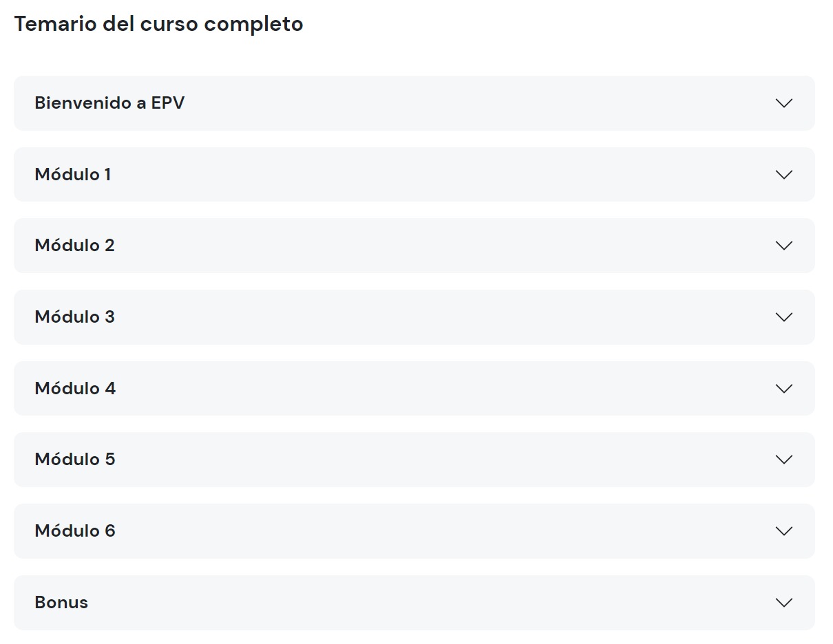Screen dimensions: 833x644
Task: Click the Módulo 6 label text
Action: click(x=75, y=531)
